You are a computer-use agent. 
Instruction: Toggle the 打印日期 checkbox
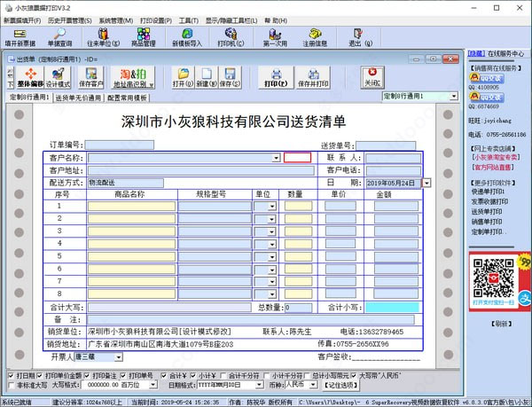pos(9,375)
